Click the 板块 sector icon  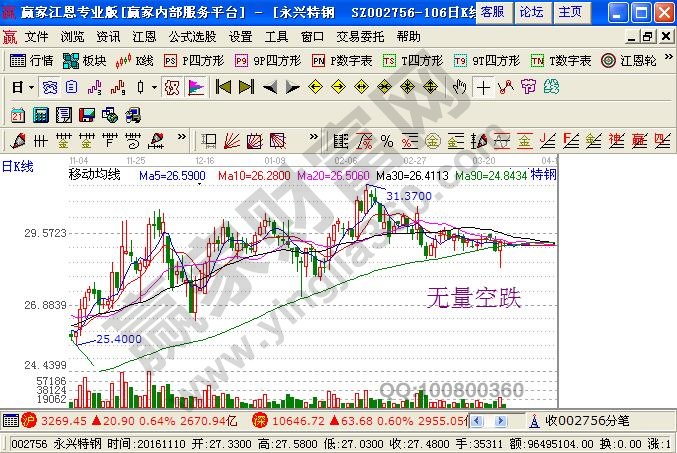[x=86, y=60]
